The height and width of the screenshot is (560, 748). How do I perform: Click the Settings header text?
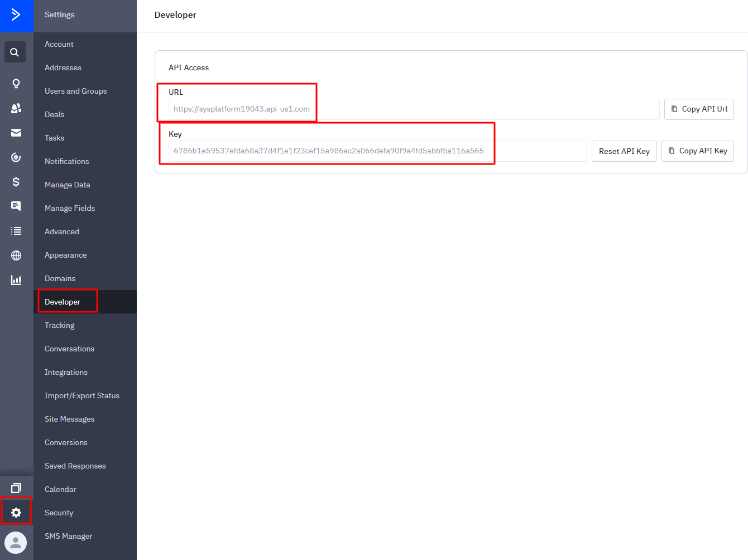tap(60, 15)
